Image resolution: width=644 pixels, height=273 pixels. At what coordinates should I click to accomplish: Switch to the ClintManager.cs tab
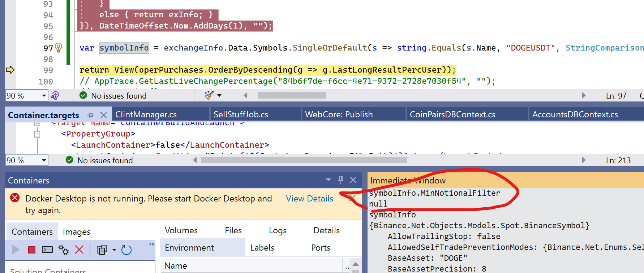(x=146, y=114)
